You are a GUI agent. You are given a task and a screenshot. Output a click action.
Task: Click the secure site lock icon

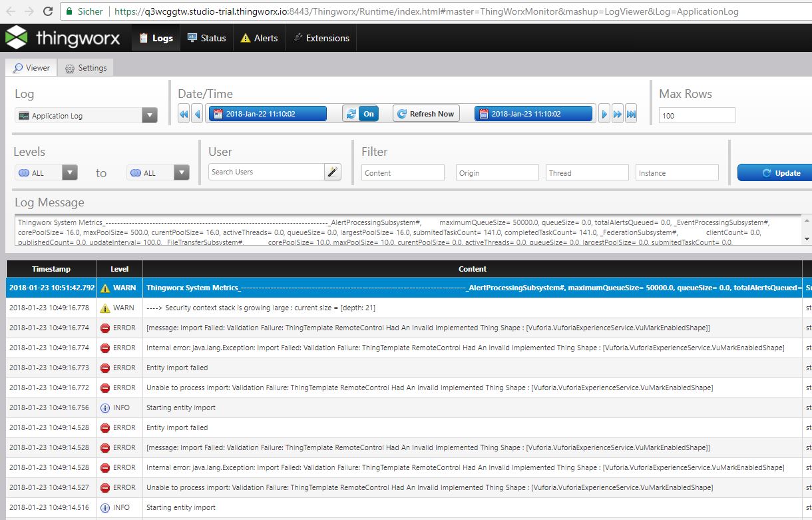click(69, 11)
